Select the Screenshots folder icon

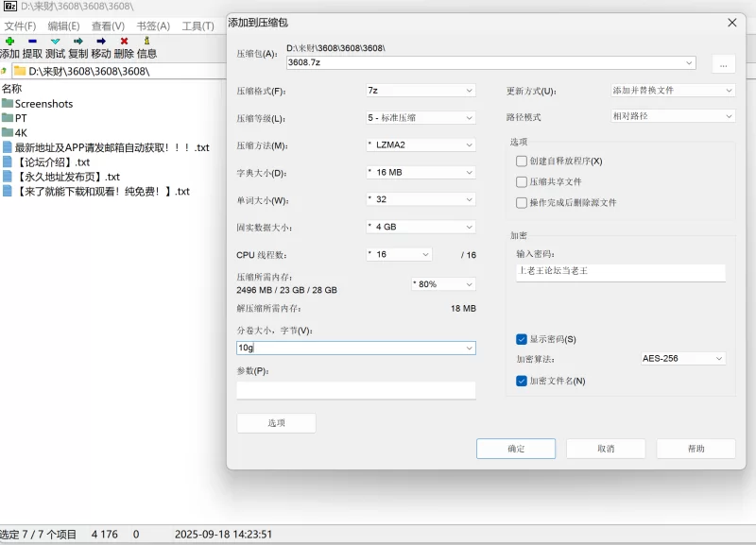point(8,104)
